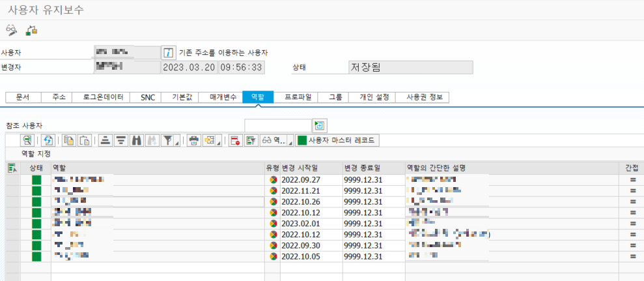Click the 간접 equals sign in 2022.11.21 row
The height and width of the screenshot is (281, 644).
632,191
